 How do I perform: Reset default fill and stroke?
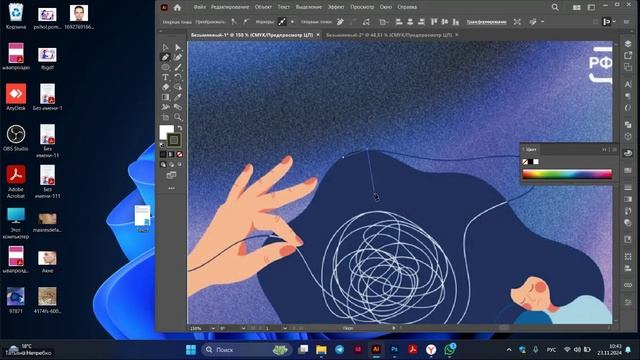(x=162, y=144)
